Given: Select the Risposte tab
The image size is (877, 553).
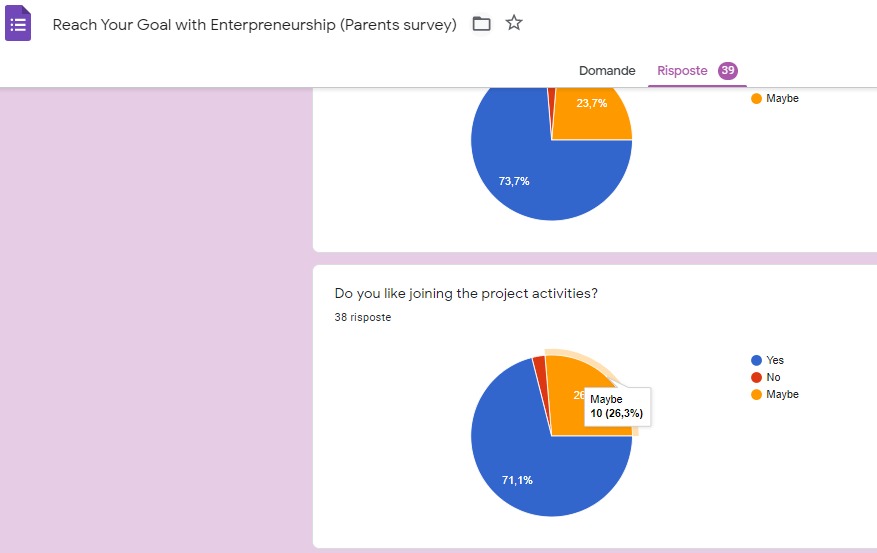Looking at the screenshot, I should pyautogui.click(x=682, y=71).
